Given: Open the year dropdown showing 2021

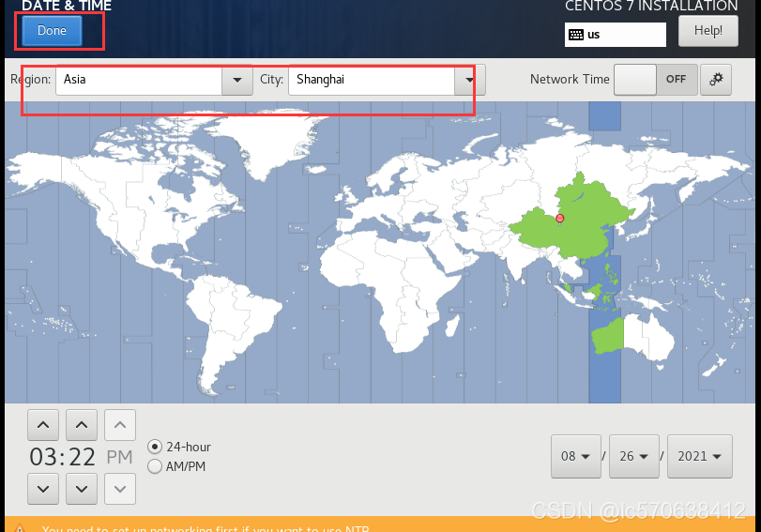Looking at the screenshot, I should 699,456.
